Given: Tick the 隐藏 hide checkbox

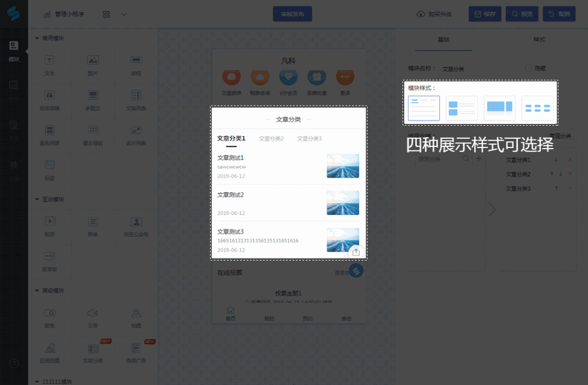Looking at the screenshot, I should [528, 68].
